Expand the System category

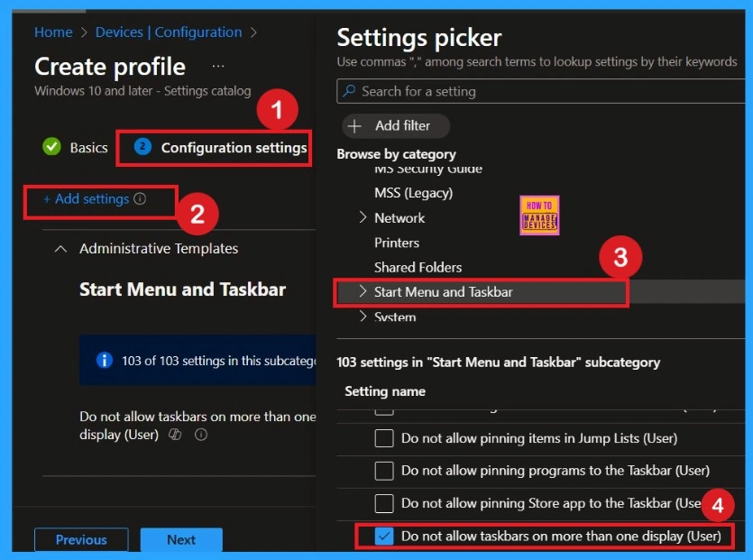coord(363,317)
